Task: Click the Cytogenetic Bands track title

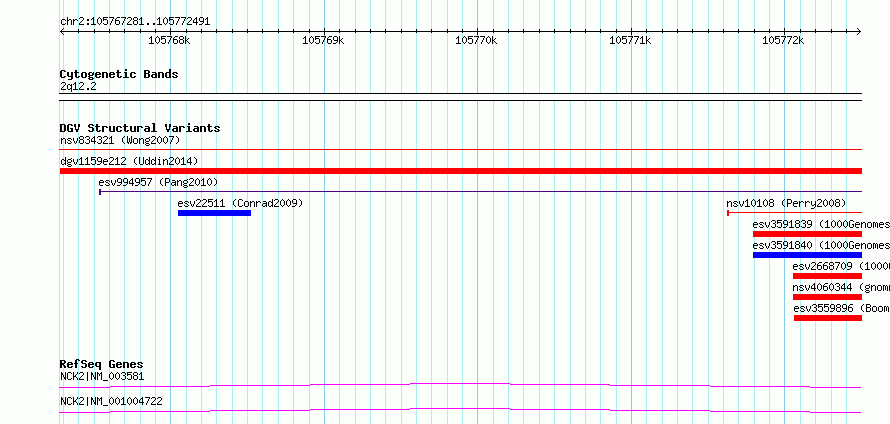Action: [x=119, y=74]
